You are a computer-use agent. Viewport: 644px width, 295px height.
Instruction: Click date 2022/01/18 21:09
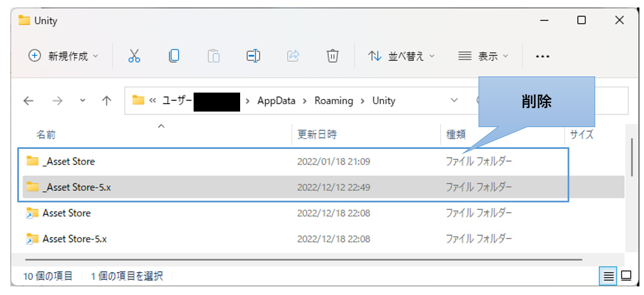coord(334,162)
